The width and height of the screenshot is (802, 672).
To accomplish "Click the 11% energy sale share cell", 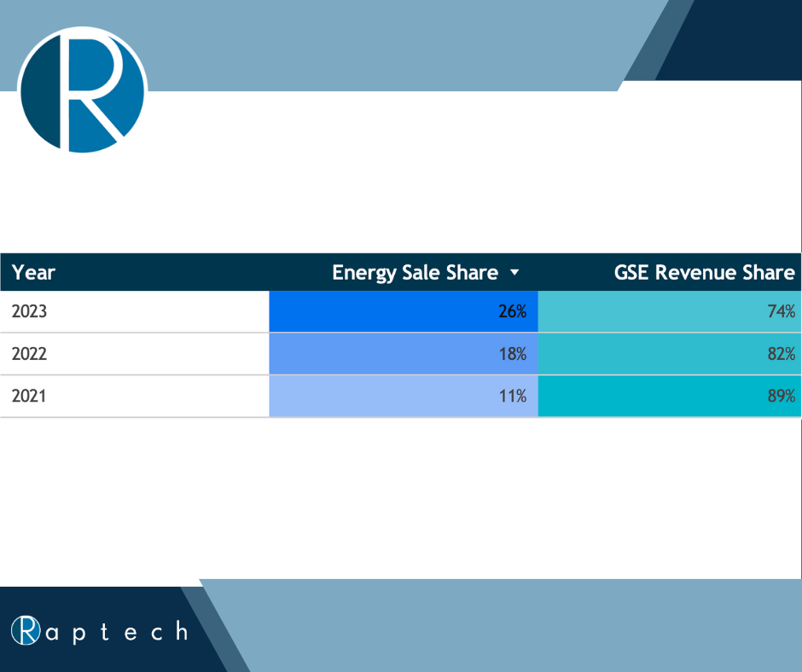I will [x=404, y=397].
